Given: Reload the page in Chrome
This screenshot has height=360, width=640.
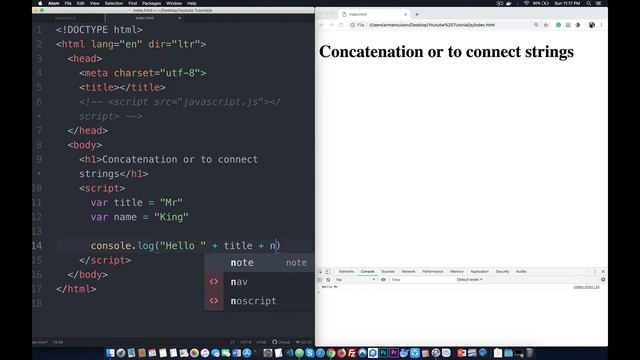Looking at the screenshot, I should pos(341,25).
